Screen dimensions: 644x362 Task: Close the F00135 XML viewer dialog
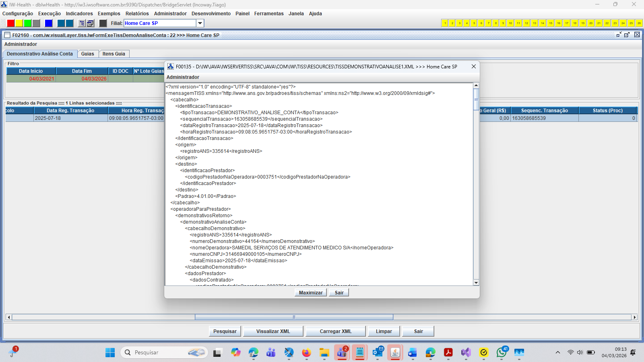(x=474, y=67)
